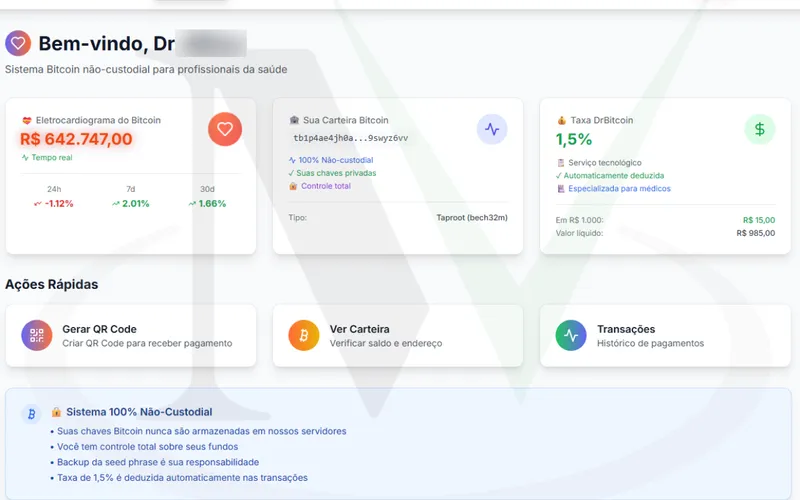Click the lock icon next to Sistema 100% Não-Custodial
This screenshot has height=500, width=800.
tap(56, 412)
